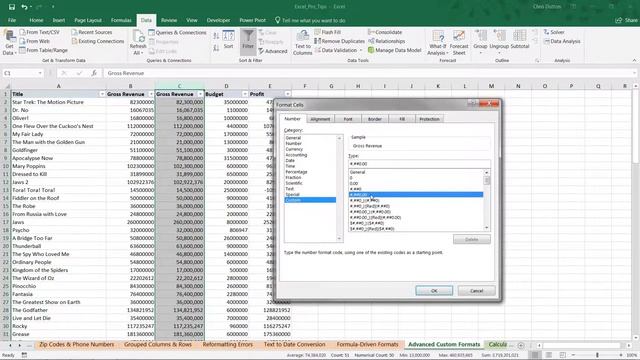Open the Font tab in Format Cells
This screenshot has width=640, height=360.
pos(348,119)
